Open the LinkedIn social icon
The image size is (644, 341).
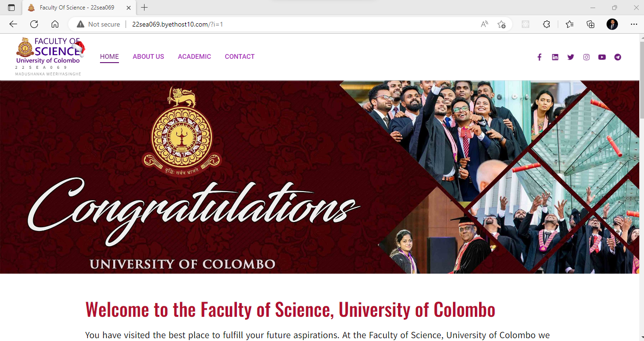555,57
